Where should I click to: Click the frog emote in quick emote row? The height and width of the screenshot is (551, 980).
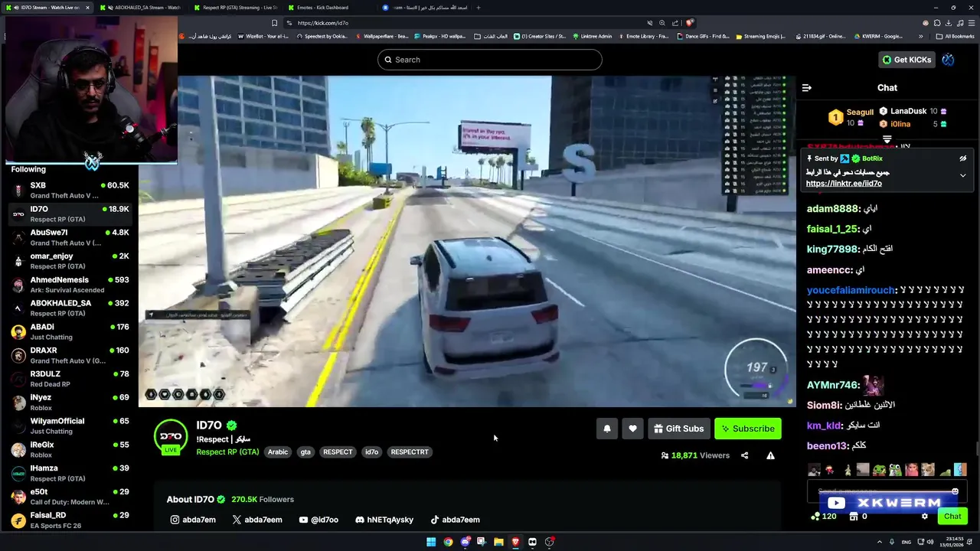895,469
